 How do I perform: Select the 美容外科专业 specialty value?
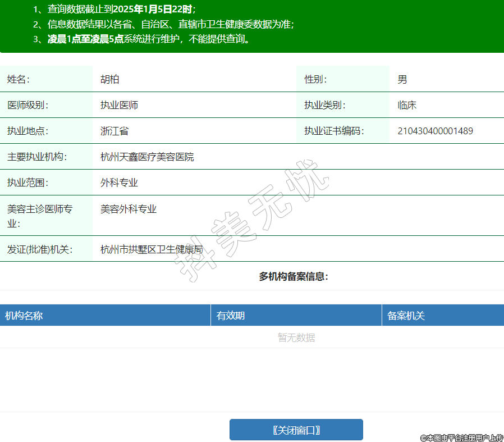coord(128,209)
